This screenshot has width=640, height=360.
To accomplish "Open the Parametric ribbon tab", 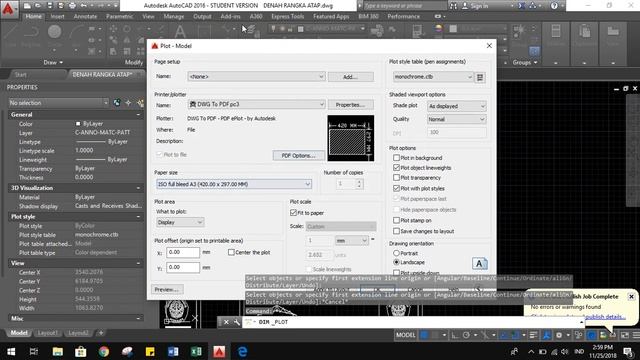I will pos(119,17).
